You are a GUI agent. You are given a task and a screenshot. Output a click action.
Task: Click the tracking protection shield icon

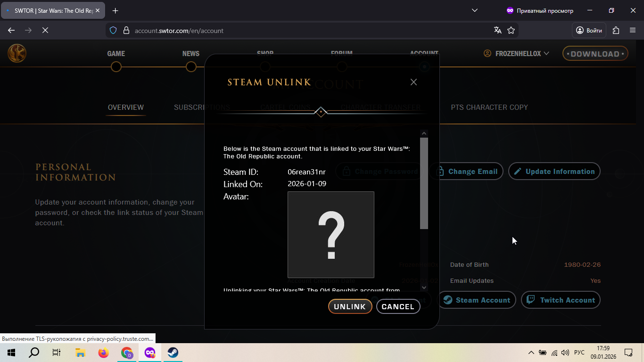[113, 30]
